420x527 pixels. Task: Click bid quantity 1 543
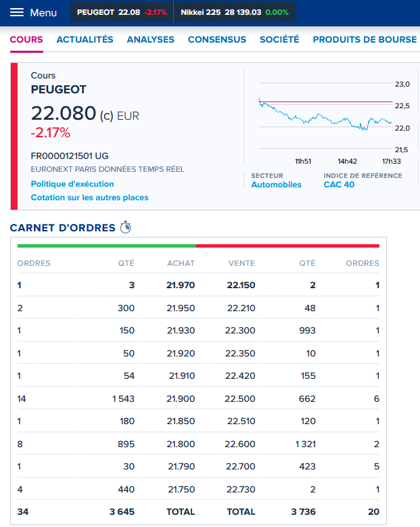[x=123, y=398]
